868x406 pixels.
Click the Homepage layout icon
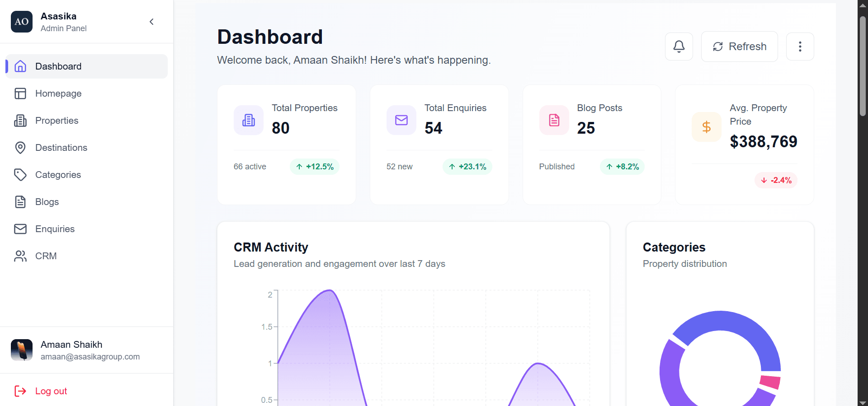pyautogui.click(x=20, y=93)
